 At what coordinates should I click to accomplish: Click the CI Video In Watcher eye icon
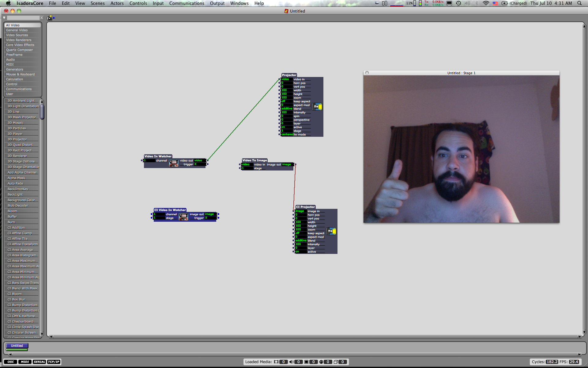(183, 217)
